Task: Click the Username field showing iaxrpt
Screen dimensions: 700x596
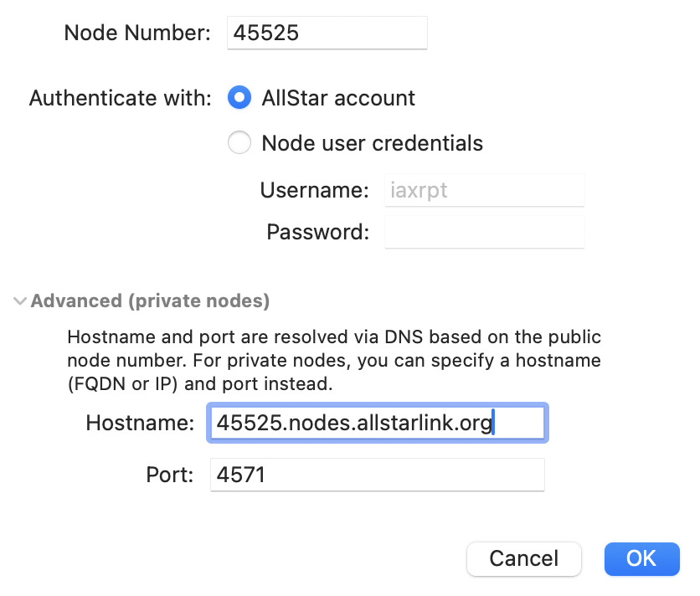Action: point(483,190)
